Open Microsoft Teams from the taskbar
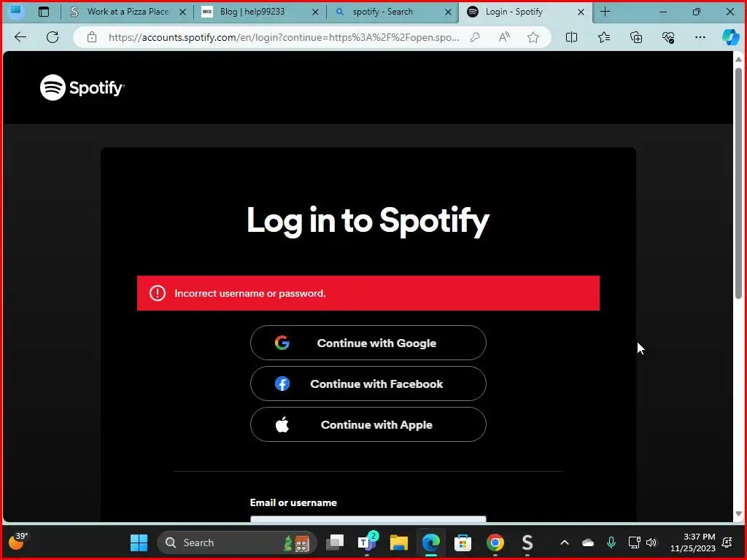The width and height of the screenshot is (747, 560). coord(367,542)
